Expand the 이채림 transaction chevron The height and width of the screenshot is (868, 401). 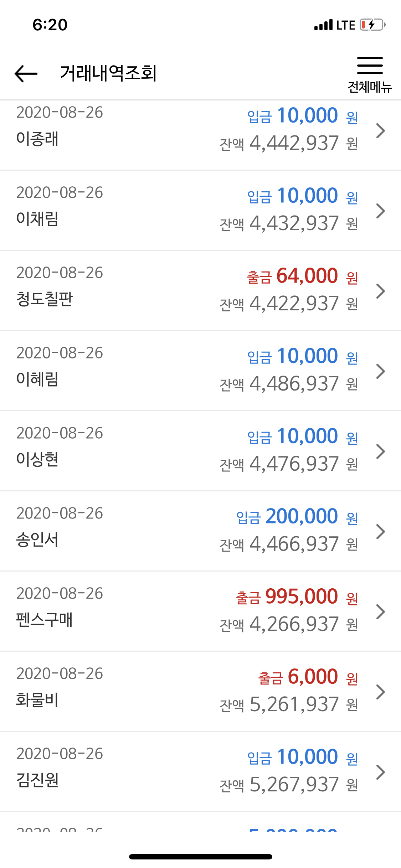381,211
